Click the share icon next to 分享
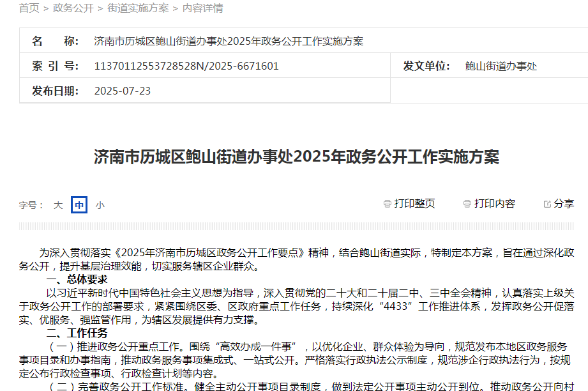 pos(547,204)
